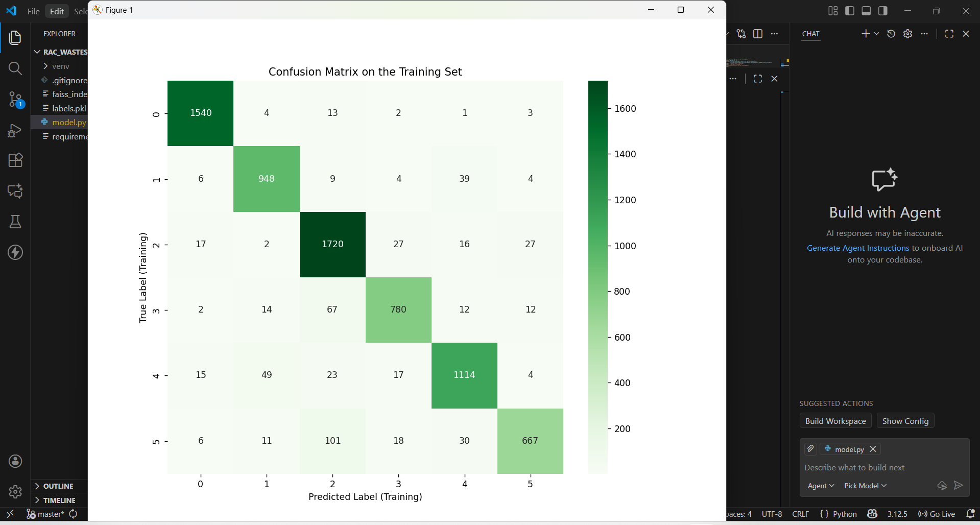This screenshot has height=525, width=980.
Task: Open the Edit menu
Action: [x=57, y=11]
